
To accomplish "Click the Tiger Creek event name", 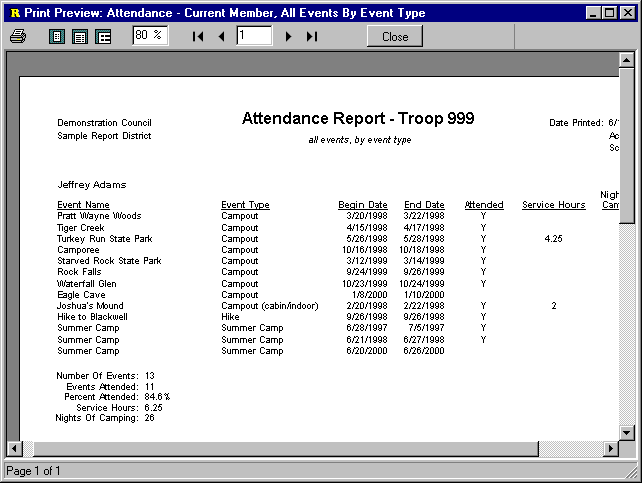I will (81, 228).
